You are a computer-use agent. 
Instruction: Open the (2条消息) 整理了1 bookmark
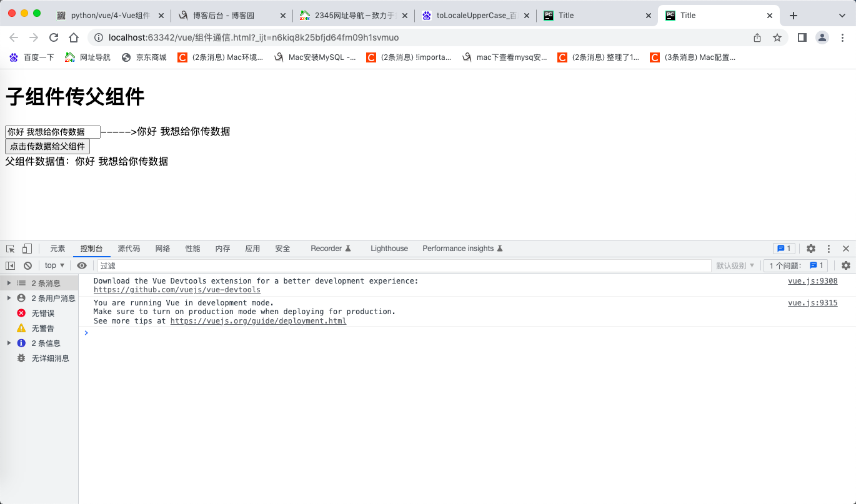point(599,57)
